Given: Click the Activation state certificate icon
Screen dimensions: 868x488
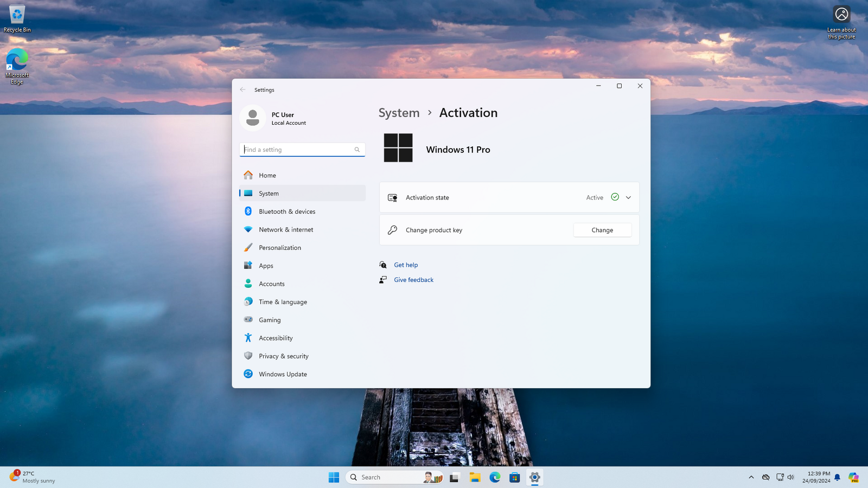Looking at the screenshot, I should coord(392,198).
